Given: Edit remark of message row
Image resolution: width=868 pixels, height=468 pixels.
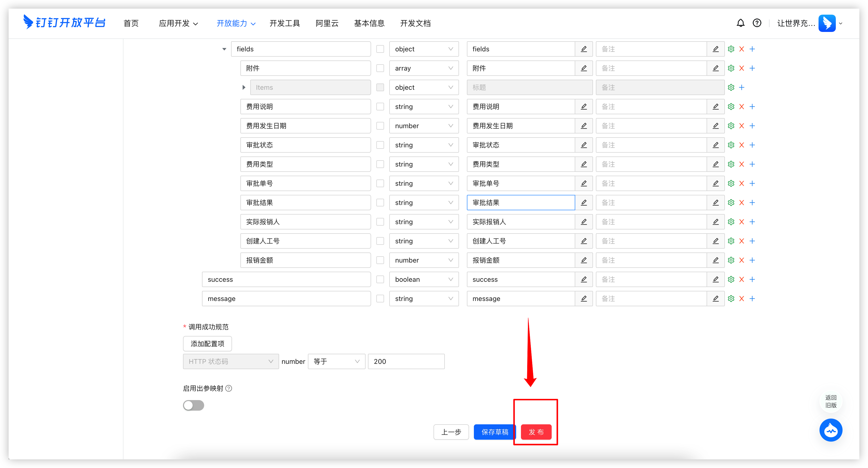Looking at the screenshot, I should pos(715,299).
